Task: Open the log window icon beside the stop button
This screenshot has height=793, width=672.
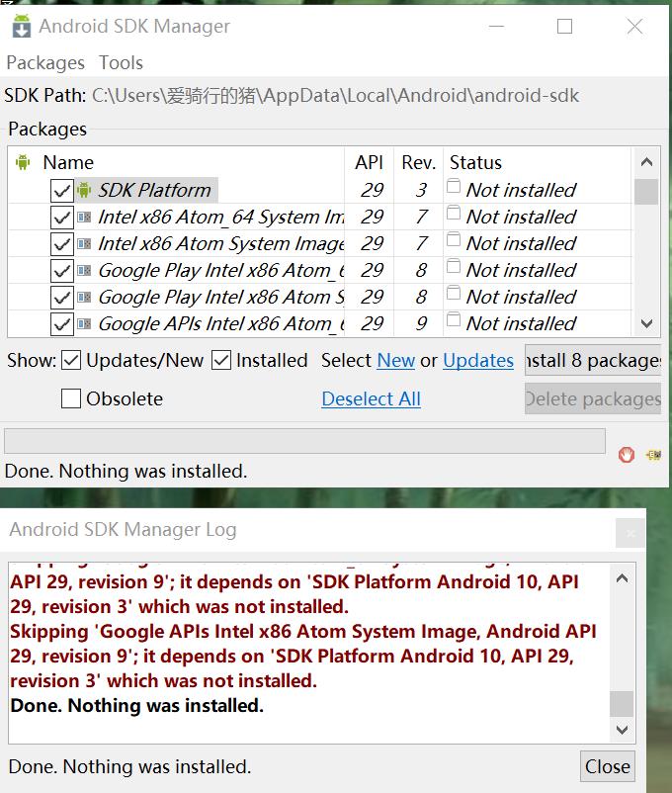Action: [x=653, y=455]
